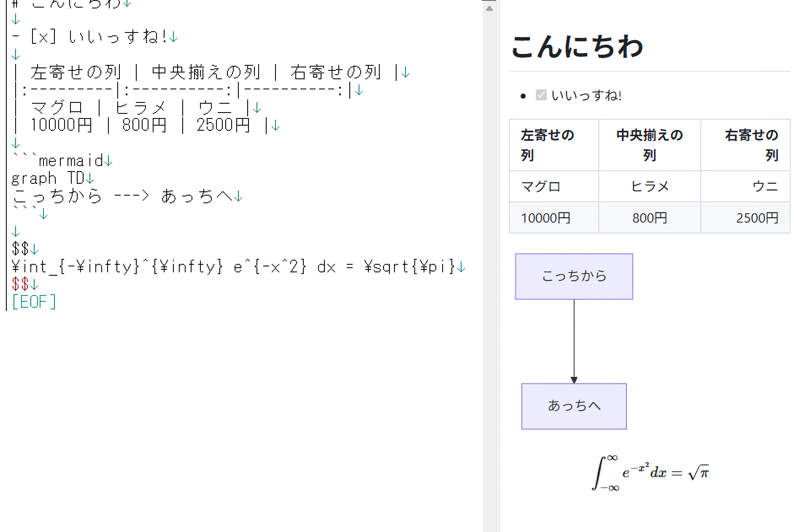The image size is (794, 532).
Task: Click the 左寄せの列 table header
Action: 547,145
